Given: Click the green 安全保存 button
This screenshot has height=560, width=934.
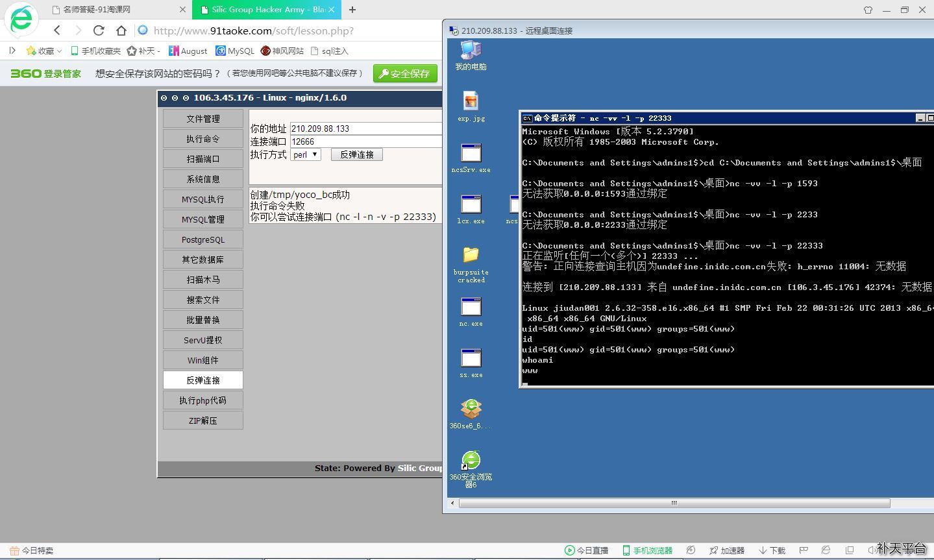Looking at the screenshot, I should 405,73.
